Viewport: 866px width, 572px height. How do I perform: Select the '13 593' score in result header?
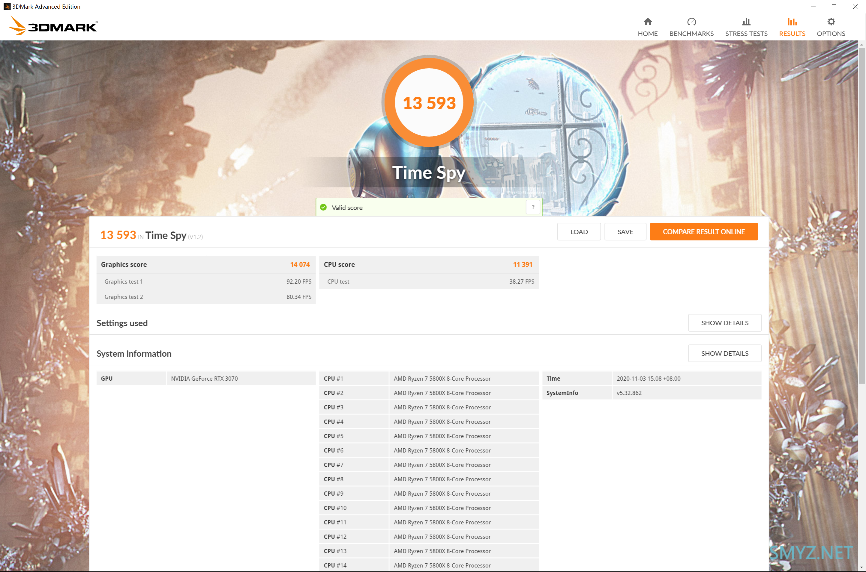118,235
